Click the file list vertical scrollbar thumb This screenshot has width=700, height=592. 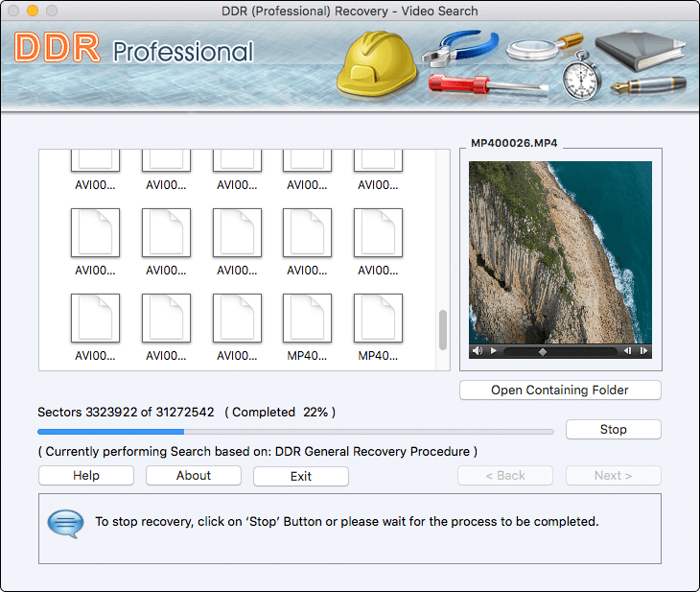(443, 330)
